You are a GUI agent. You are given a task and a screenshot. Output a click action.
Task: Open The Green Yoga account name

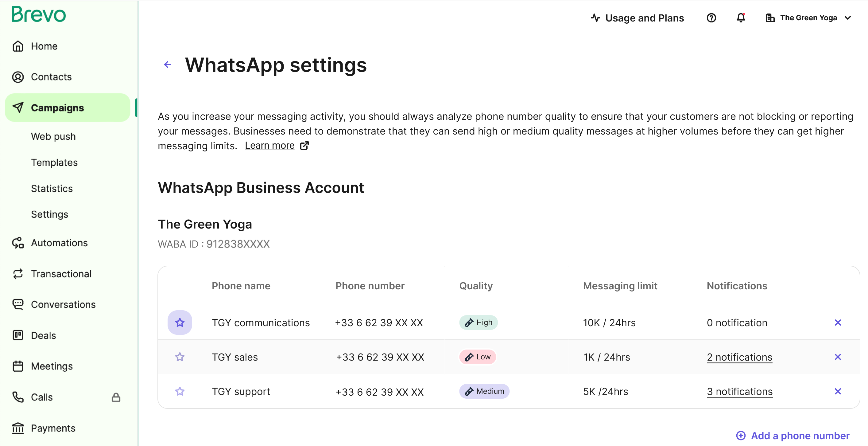[808, 18]
